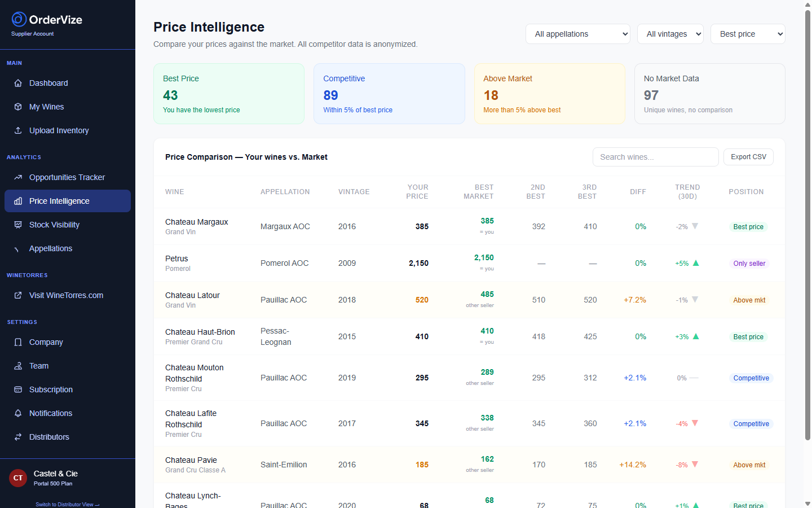Image resolution: width=812 pixels, height=508 pixels.
Task: Click the Vintage column header
Action: (x=354, y=192)
